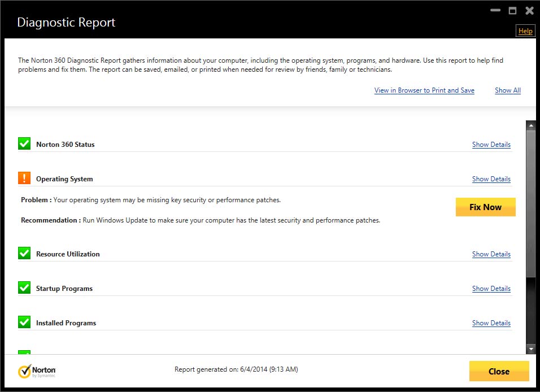Click the green check icon beside Installed Programs

click(24, 322)
